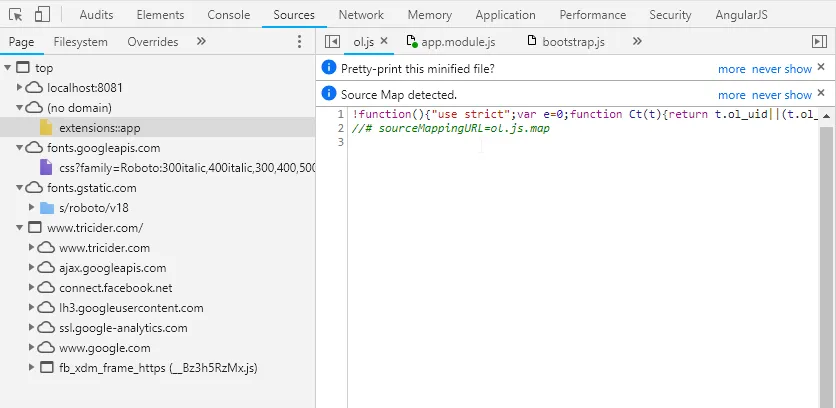Image resolution: width=836 pixels, height=408 pixels.
Task: Collapse the fonts.googleapis.com node
Action: [x=20, y=148]
